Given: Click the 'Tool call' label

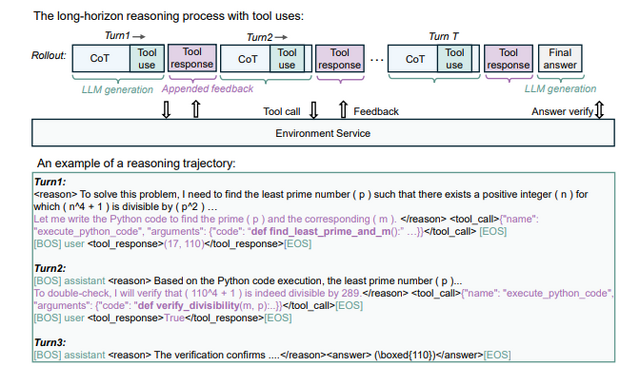Looking at the screenshot, I should tap(282, 111).
